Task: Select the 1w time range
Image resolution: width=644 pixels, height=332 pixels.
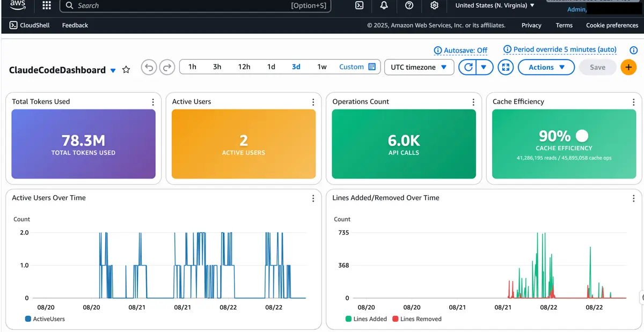Action: click(322, 67)
